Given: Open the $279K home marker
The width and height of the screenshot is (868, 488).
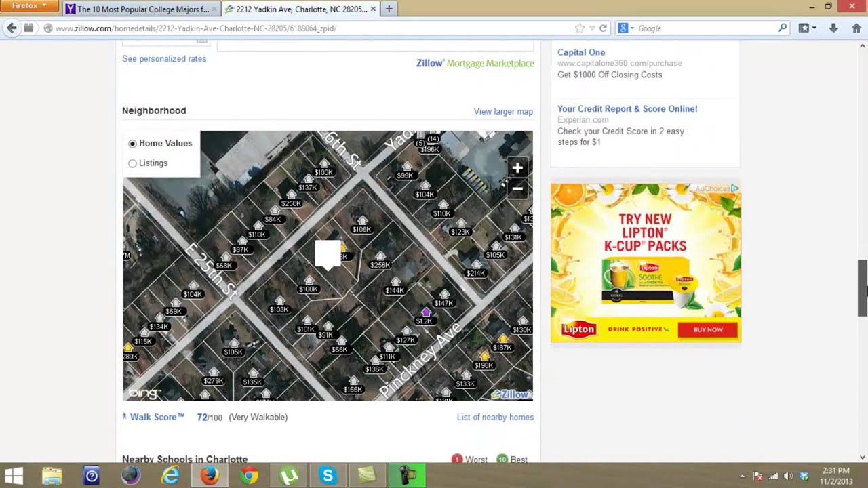Looking at the screenshot, I should pos(214,378).
